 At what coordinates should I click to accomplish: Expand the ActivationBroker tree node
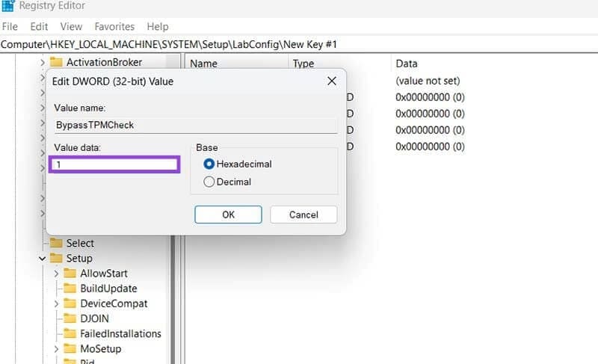tap(43, 62)
